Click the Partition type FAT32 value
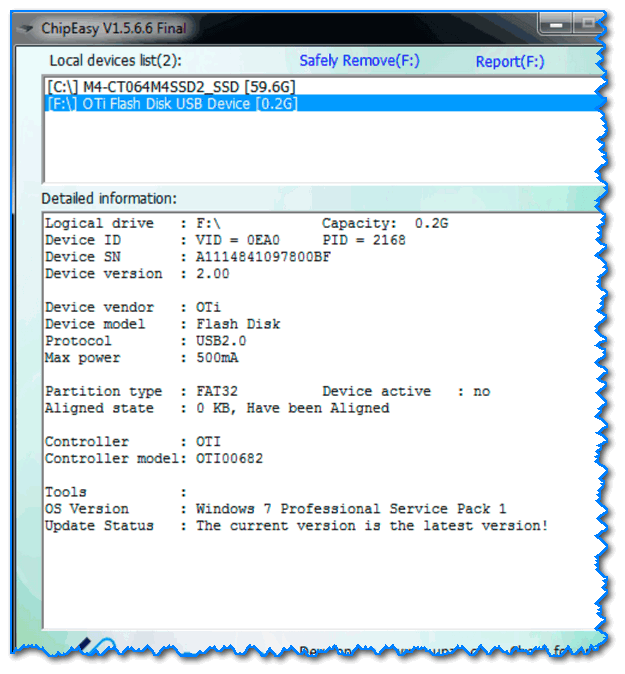The width and height of the screenshot is (625, 674). click(x=217, y=391)
